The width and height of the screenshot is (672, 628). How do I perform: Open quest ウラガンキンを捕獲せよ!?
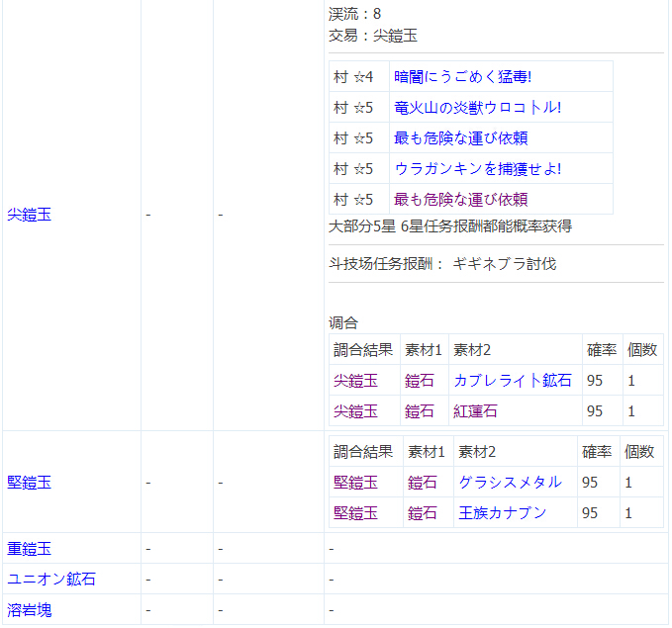pos(478,169)
